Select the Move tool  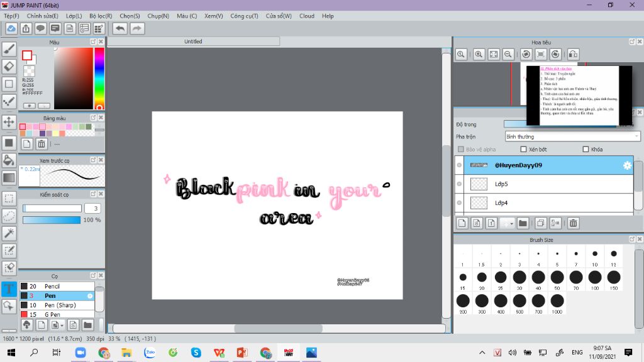click(9, 122)
